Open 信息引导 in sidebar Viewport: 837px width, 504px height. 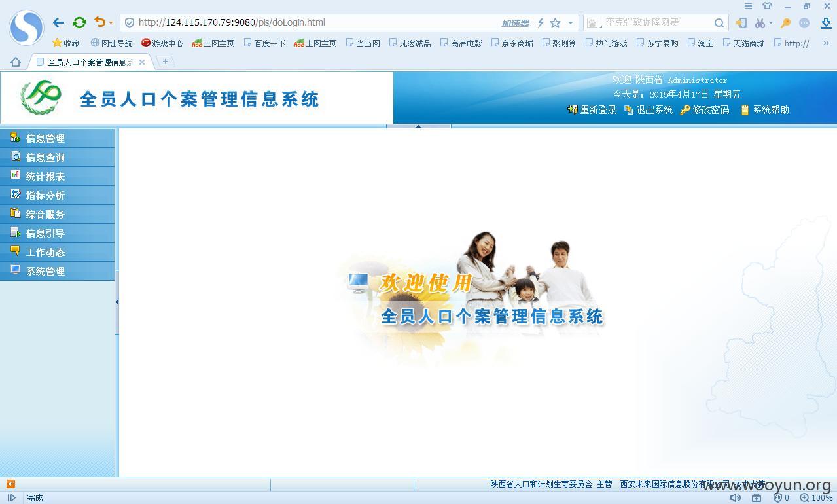(x=58, y=233)
